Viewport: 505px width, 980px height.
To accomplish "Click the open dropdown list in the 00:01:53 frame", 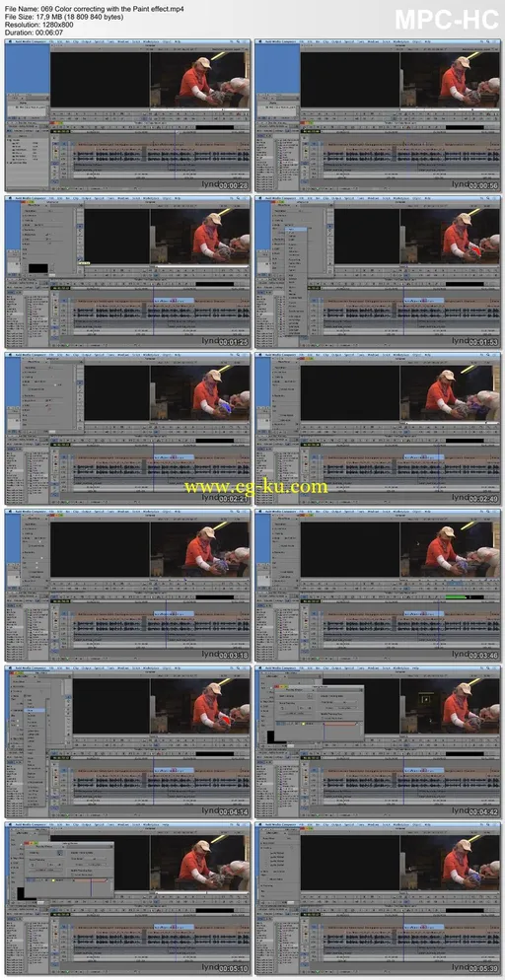I will tap(296, 281).
